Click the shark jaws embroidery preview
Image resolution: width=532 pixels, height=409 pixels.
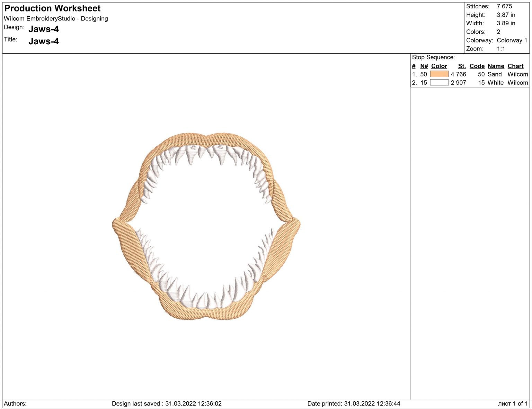(x=206, y=226)
